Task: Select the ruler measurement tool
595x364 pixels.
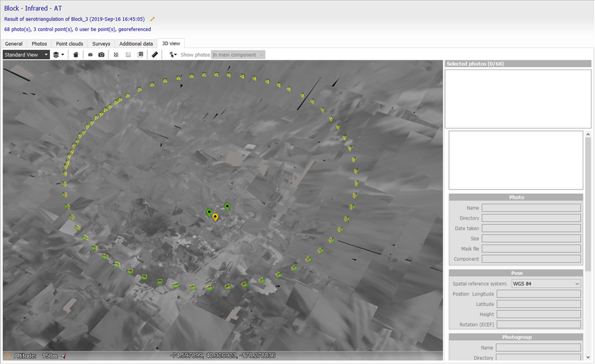Action: tap(155, 55)
